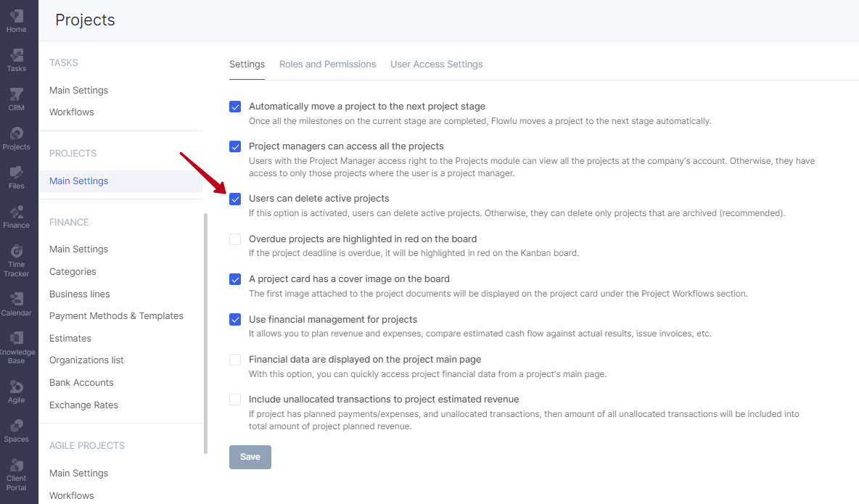Open Knowledge Base icon
The height and width of the screenshot is (504, 859).
pyautogui.click(x=17, y=339)
